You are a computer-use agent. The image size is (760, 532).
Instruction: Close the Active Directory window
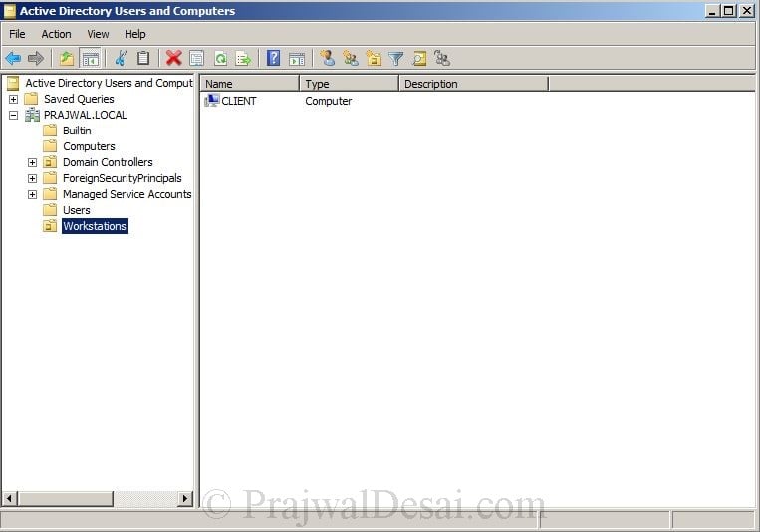coord(746,11)
